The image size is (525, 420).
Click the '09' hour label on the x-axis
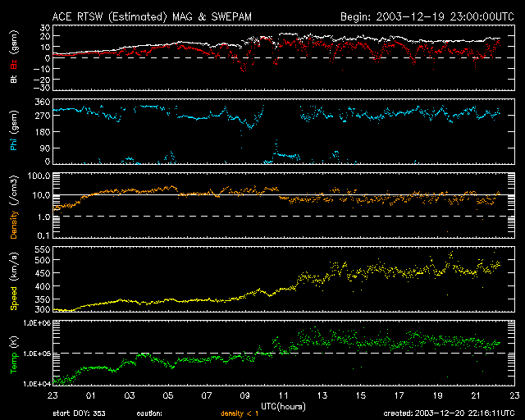[244, 395]
